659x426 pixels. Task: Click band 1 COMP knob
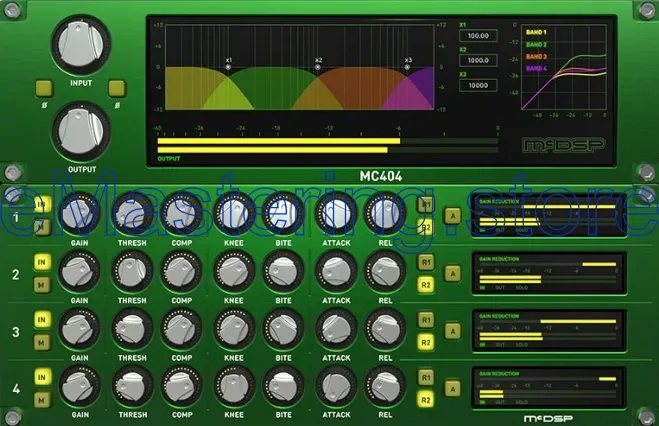182,214
